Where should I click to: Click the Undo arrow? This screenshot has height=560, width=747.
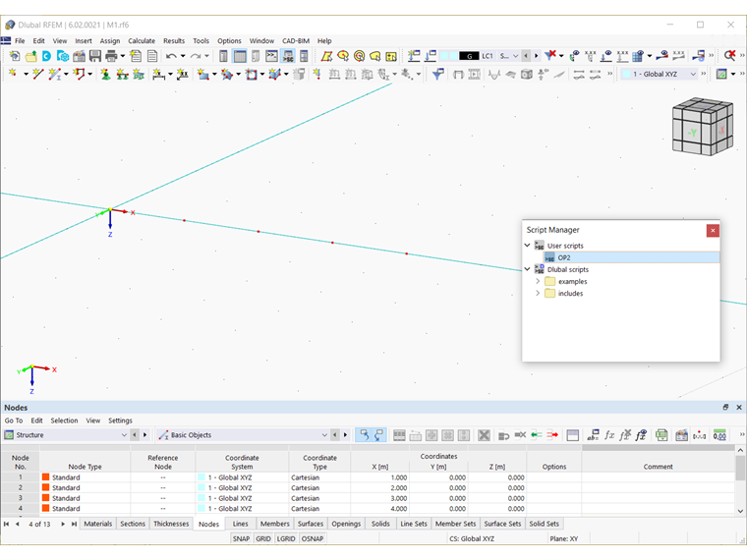tap(171, 56)
